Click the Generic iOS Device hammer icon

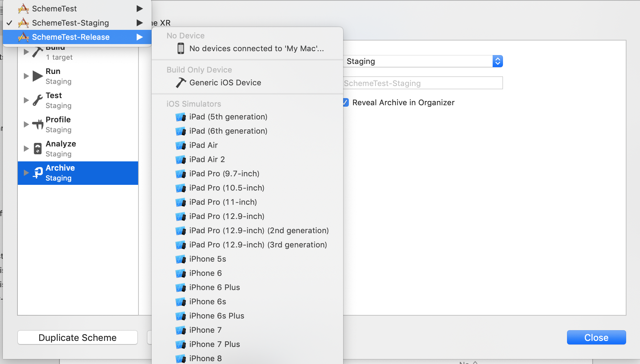(x=181, y=83)
